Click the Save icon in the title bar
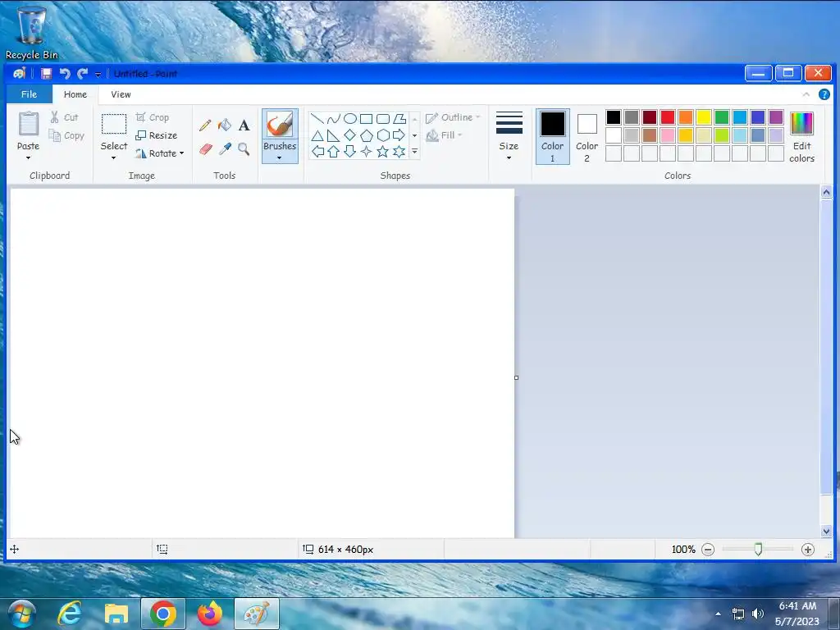 tap(47, 73)
